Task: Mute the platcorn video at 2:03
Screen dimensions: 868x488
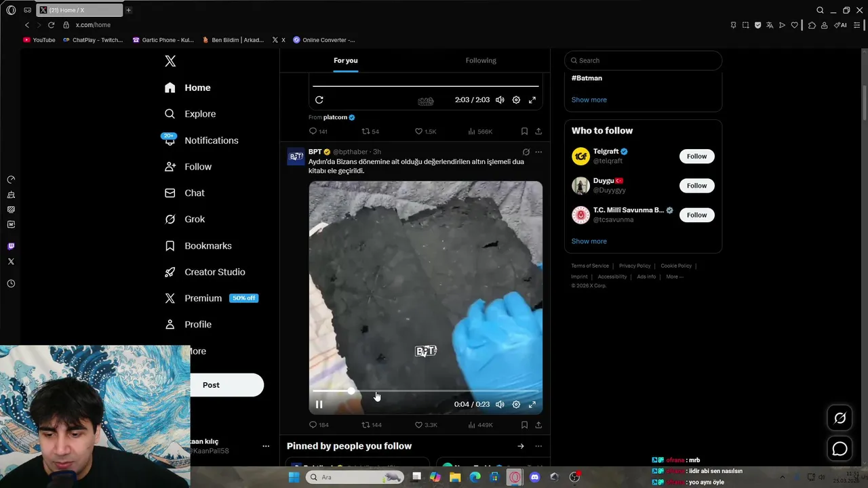Action: pyautogui.click(x=500, y=100)
